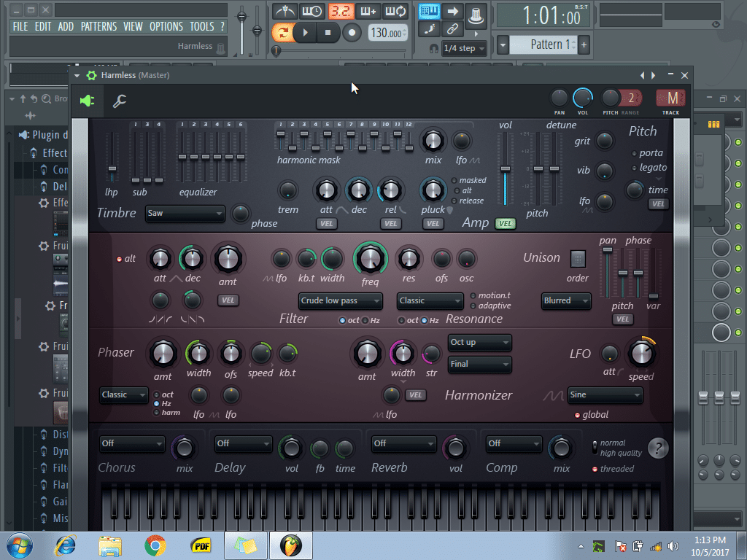The height and width of the screenshot is (560, 747).
Task: Click the Harmless gear icon in title bar
Action: 91,75
